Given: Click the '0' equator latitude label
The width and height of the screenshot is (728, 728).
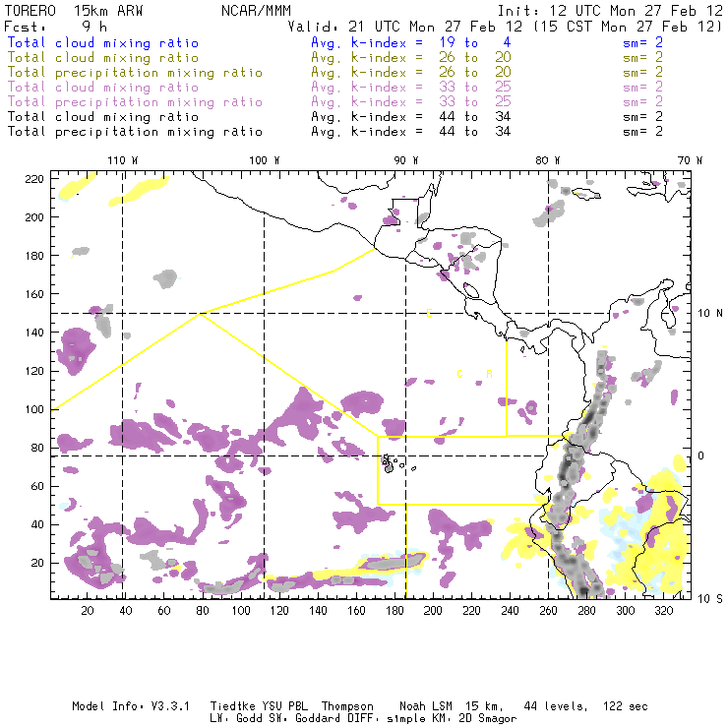Looking at the screenshot, I should coord(701,455).
